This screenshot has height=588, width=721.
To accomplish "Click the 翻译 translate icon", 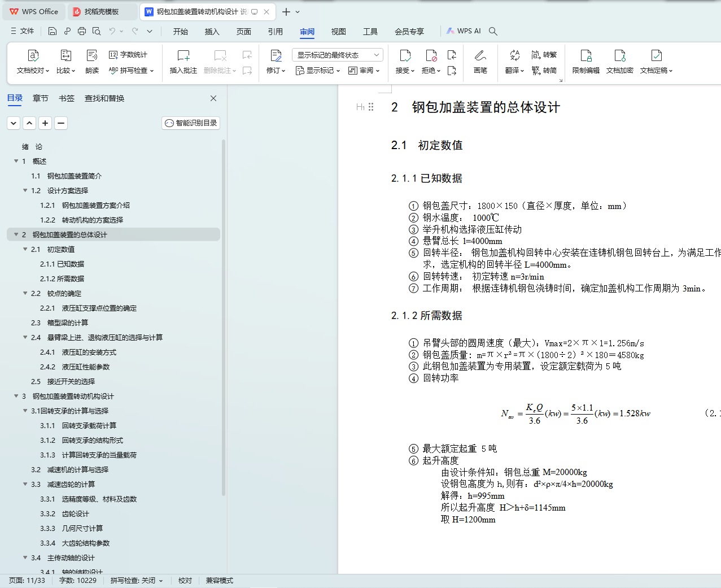I will pyautogui.click(x=515, y=55).
